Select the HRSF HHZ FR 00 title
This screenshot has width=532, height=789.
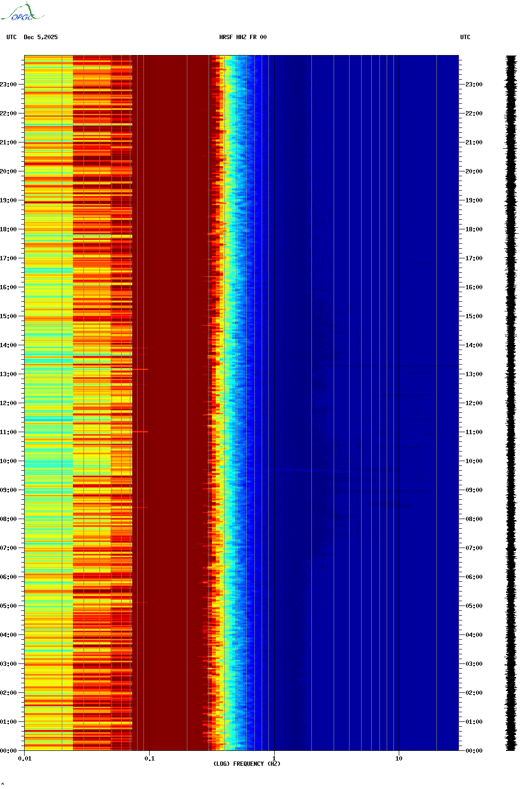[x=243, y=37]
